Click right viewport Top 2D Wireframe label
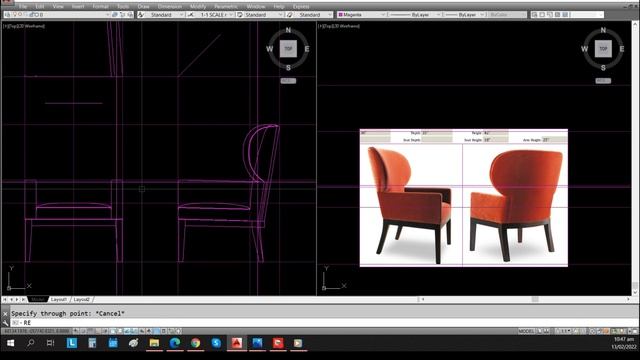The width and height of the screenshot is (640, 360). [x=339, y=26]
